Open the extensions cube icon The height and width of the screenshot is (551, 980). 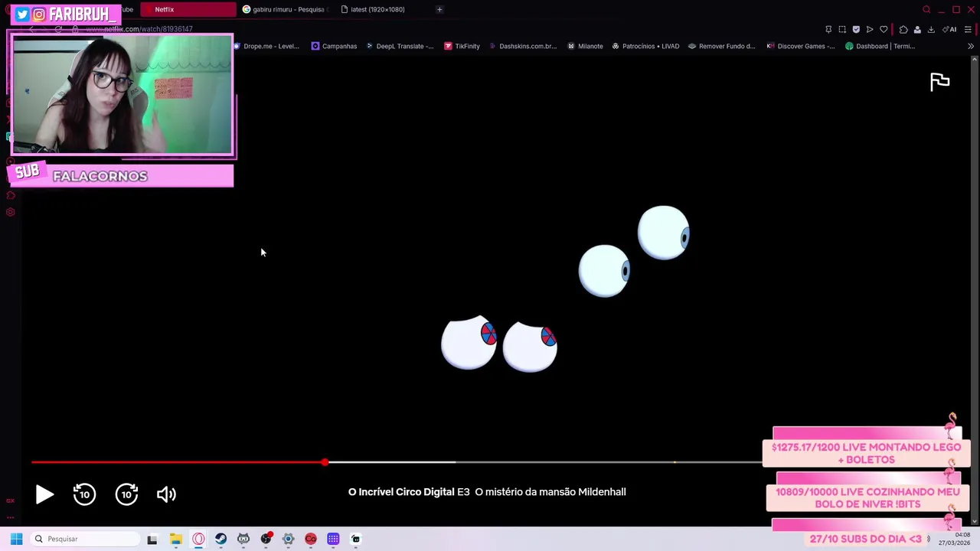(x=903, y=29)
